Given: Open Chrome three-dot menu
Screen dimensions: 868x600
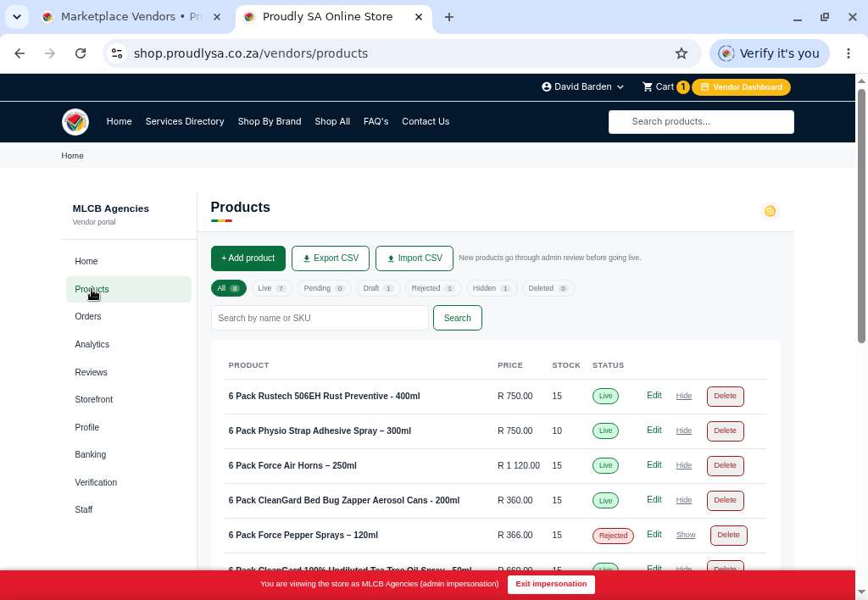Looking at the screenshot, I should pyautogui.click(x=848, y=53).
